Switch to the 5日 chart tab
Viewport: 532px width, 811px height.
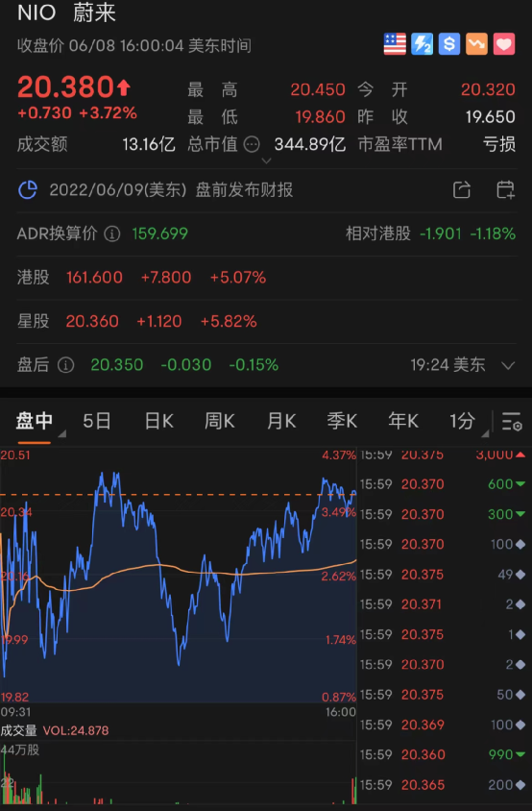click(97, 421)
